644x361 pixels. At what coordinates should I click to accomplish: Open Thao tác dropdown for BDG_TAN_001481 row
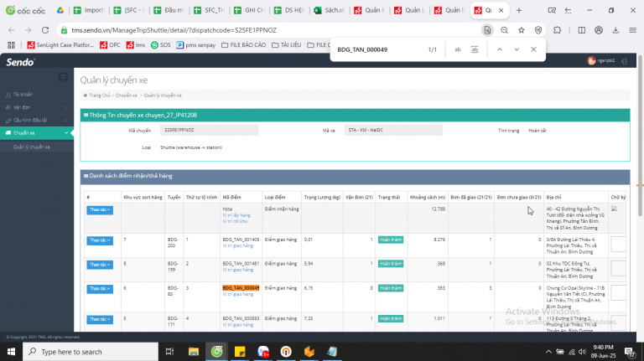[100, 265]
